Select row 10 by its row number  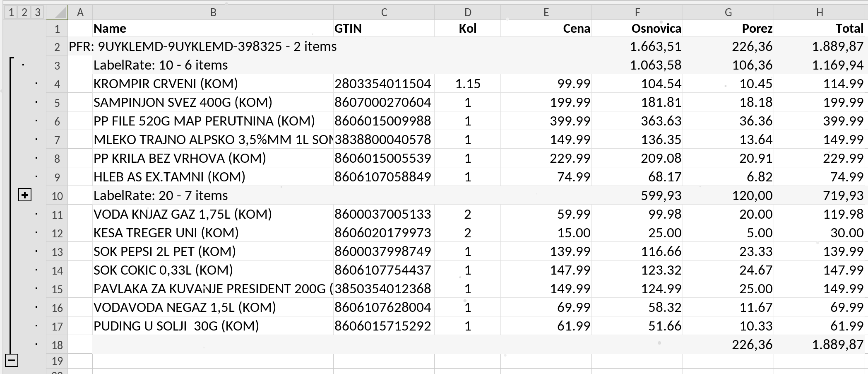pos(57,195)
